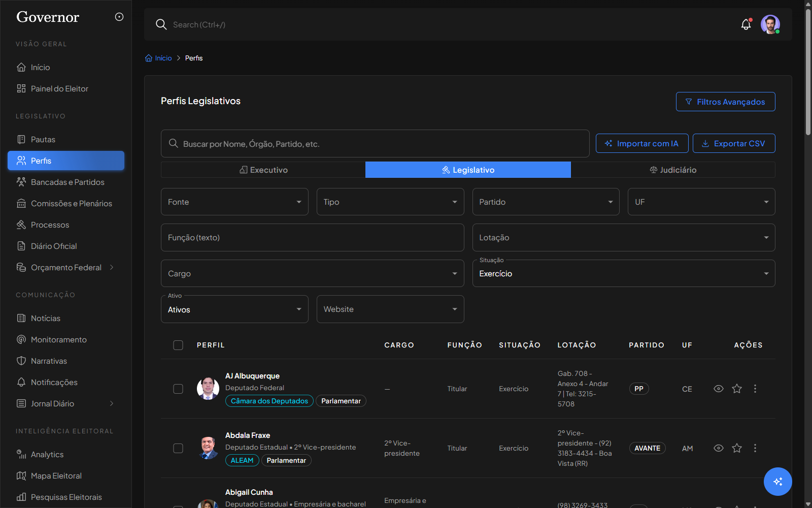Select Perfis in the sidebar menu

(x=66, y=161)
